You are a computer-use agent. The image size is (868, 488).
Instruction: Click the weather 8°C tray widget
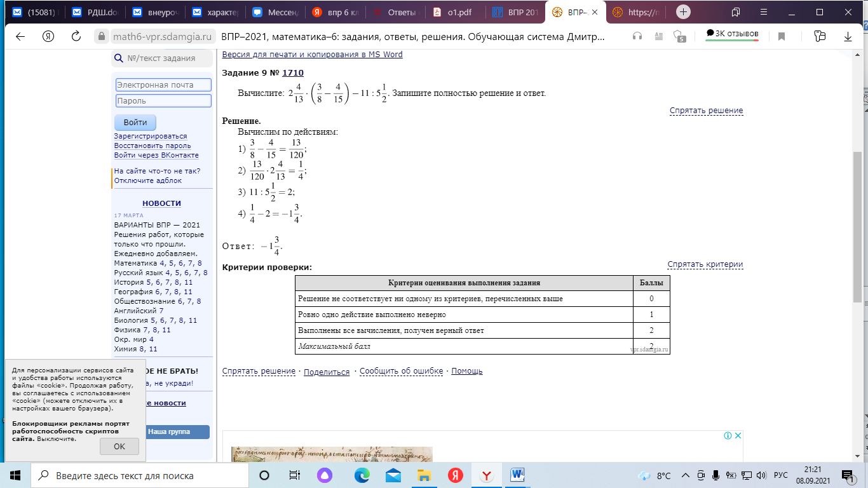(654, 475)
